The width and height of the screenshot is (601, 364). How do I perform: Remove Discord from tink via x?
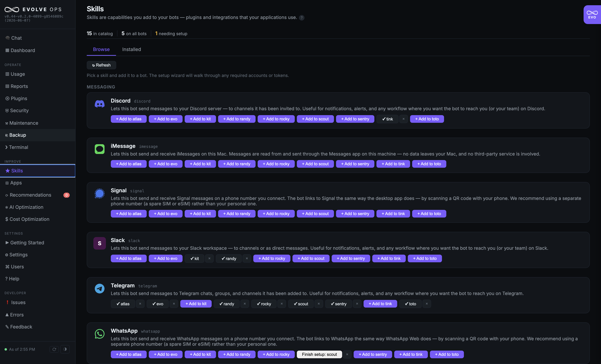tap(403, 119)
